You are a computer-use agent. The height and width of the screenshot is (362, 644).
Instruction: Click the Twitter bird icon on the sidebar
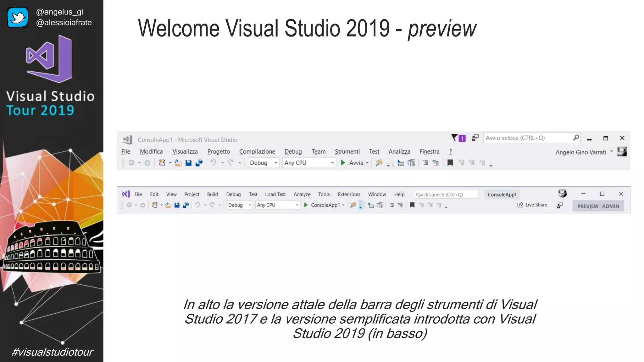click(18, 17)
